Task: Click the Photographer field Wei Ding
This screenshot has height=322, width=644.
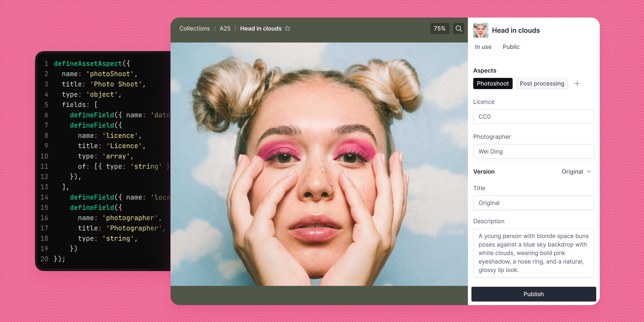Action: [533, 151]
